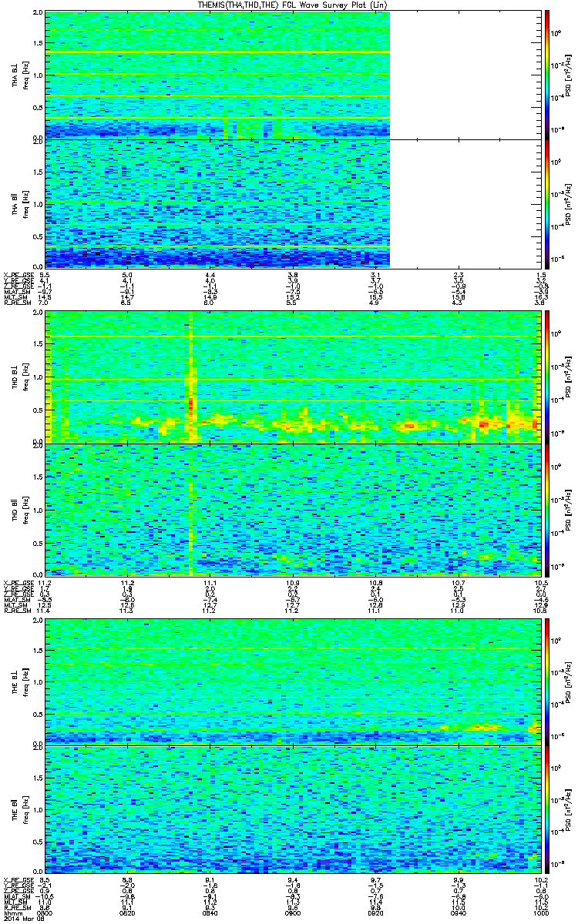Select the color bar beside THA B-parallel panel

(x=546, y=204)
